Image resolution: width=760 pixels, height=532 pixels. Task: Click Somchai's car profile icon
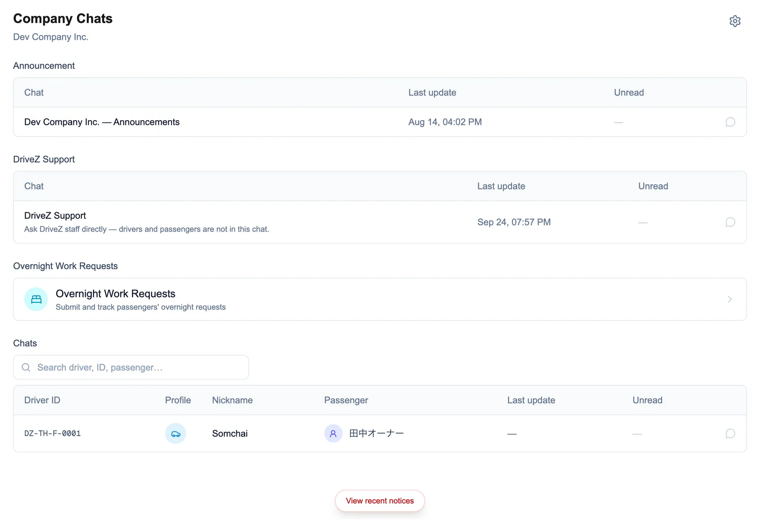[175, 433]
